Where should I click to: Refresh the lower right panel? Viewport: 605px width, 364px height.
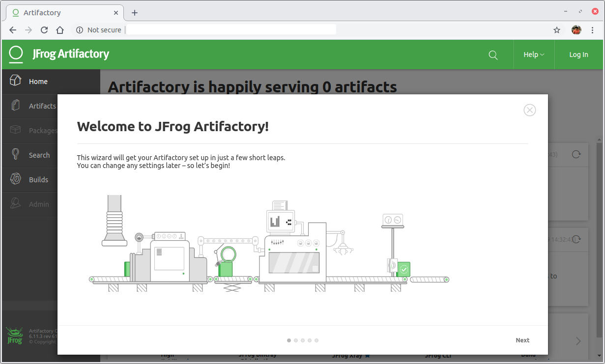point(577,240)
